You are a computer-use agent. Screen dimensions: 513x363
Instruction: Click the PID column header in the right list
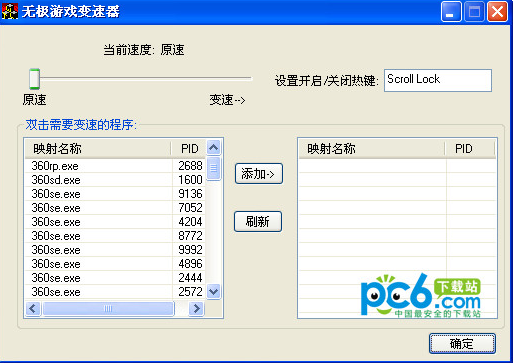point(470,149)
